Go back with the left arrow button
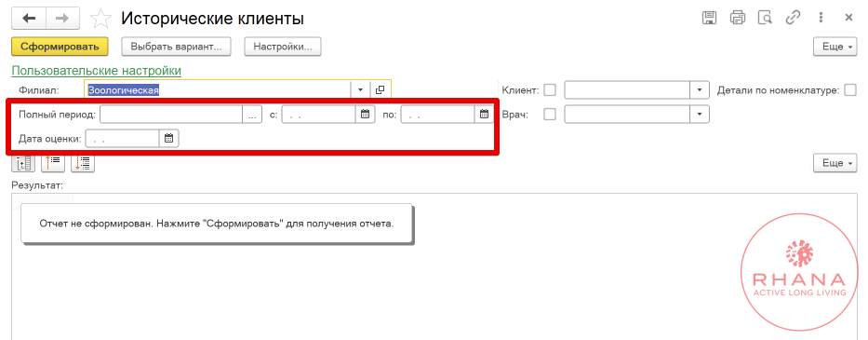 point(29,18)
